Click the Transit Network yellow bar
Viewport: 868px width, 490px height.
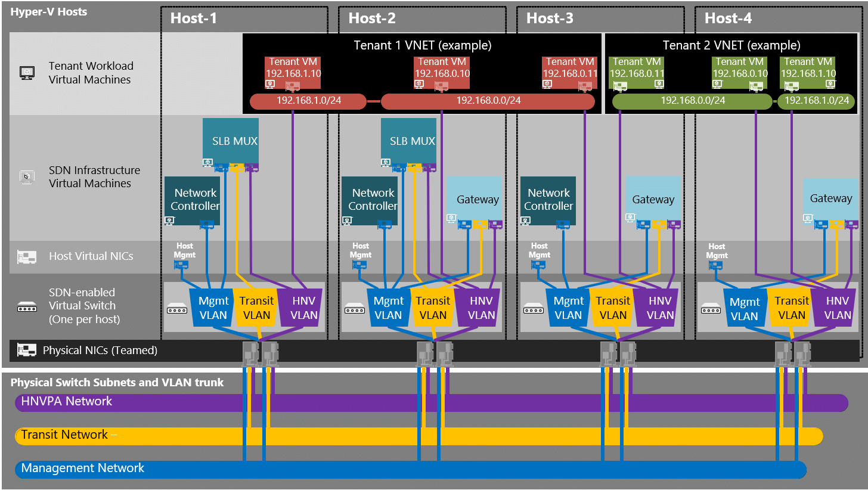418,436
